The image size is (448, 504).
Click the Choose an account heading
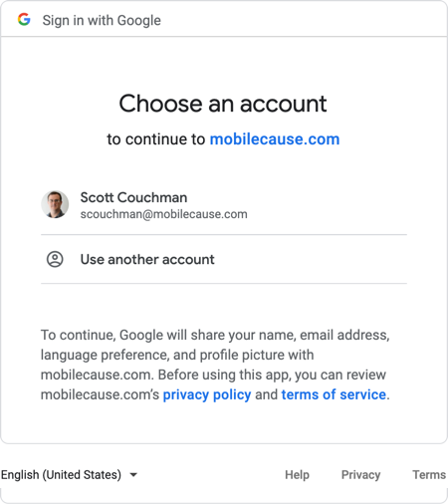[223, 104]
